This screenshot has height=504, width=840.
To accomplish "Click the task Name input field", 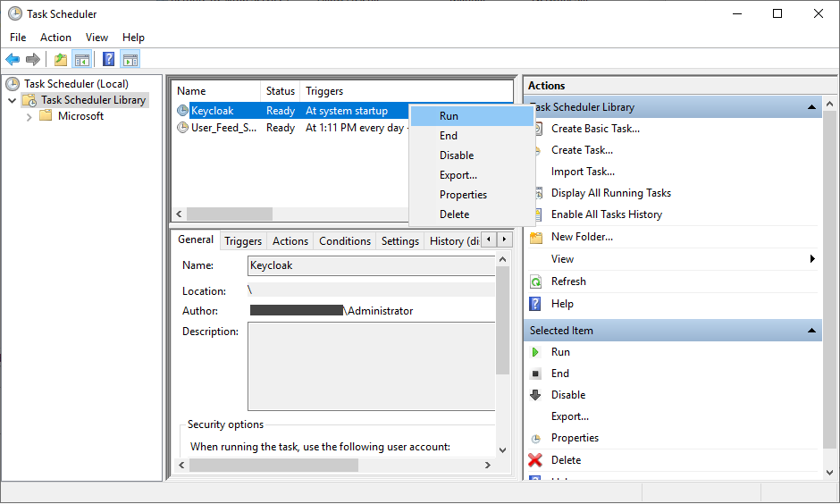I will point(372,265).
